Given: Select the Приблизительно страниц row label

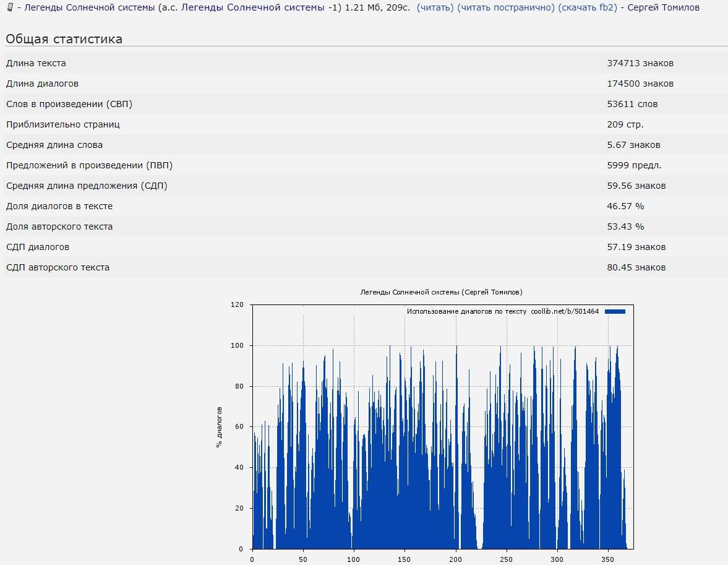Looking at the screenshot, I should click(x=63, y=124).
